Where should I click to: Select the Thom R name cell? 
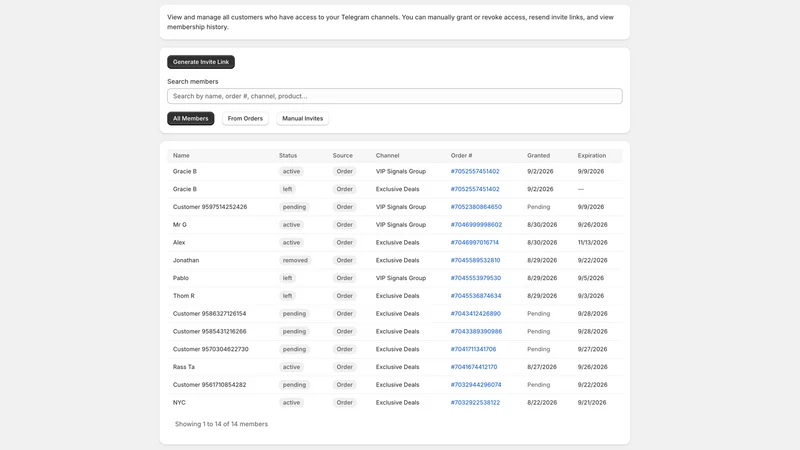(184, 296)
